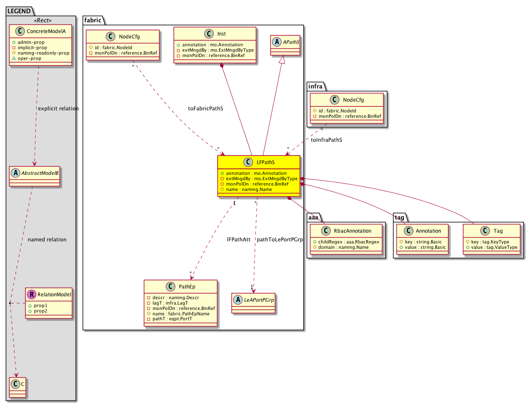The width and height of the screenshot is (532, 405).
Task: Click the C icon of infra NodeCfg
Action: (x=334, y=100)
